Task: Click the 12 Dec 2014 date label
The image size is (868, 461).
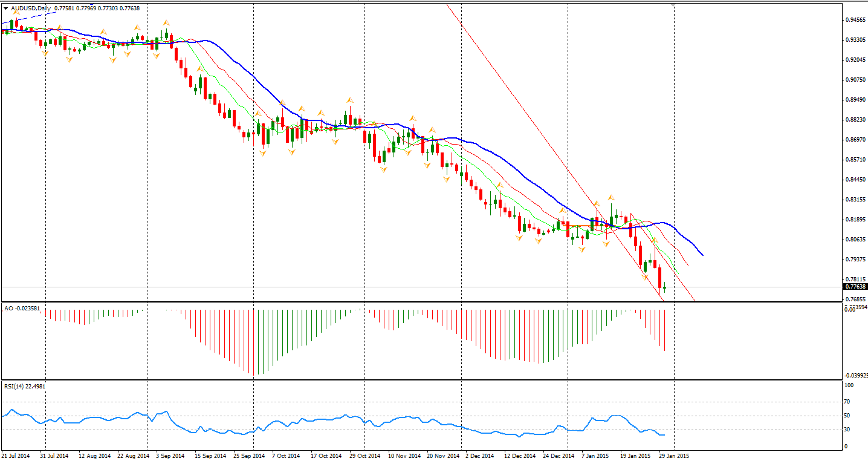Action: tap(520, 456)
